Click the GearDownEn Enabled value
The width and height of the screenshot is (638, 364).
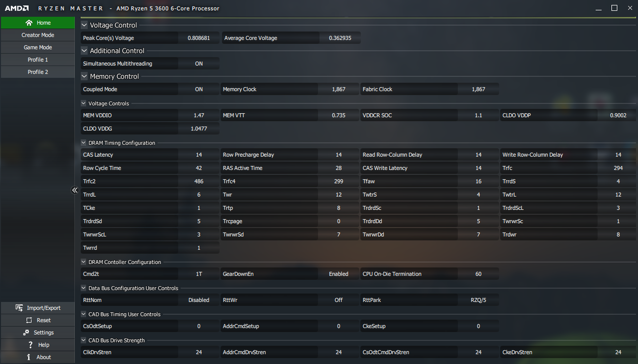[x=339, y=274]
